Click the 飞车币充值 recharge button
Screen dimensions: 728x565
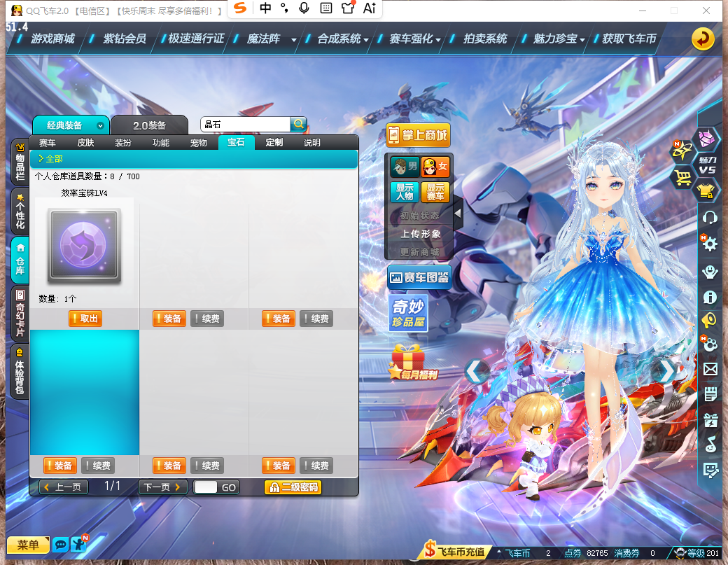tap(455, 551)
